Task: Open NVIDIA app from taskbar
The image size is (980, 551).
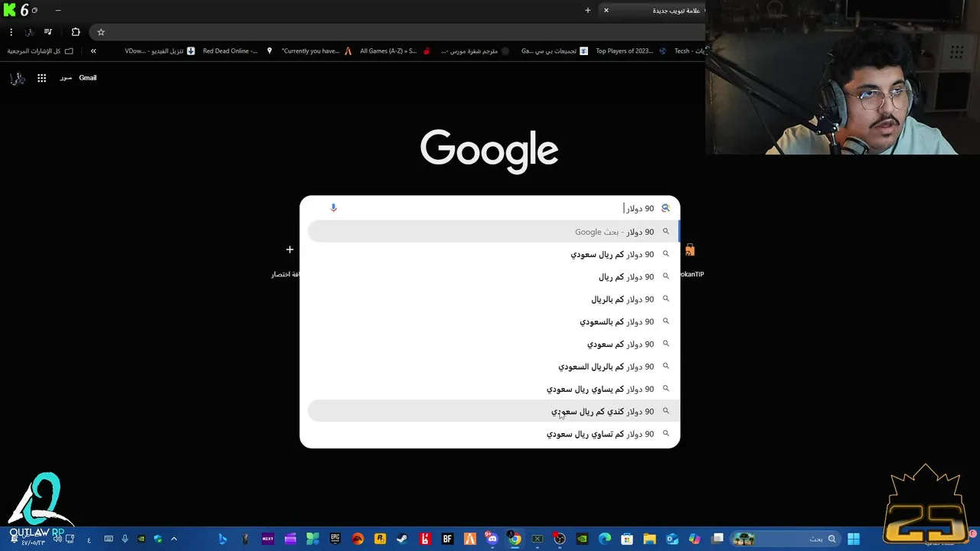Action: point(582,539)
